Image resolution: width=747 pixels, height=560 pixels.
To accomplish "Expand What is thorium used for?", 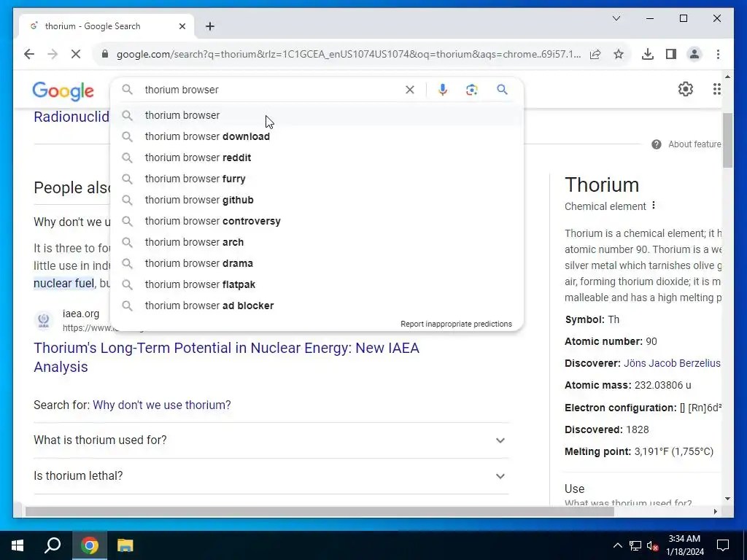I will (x=271, y=440).
